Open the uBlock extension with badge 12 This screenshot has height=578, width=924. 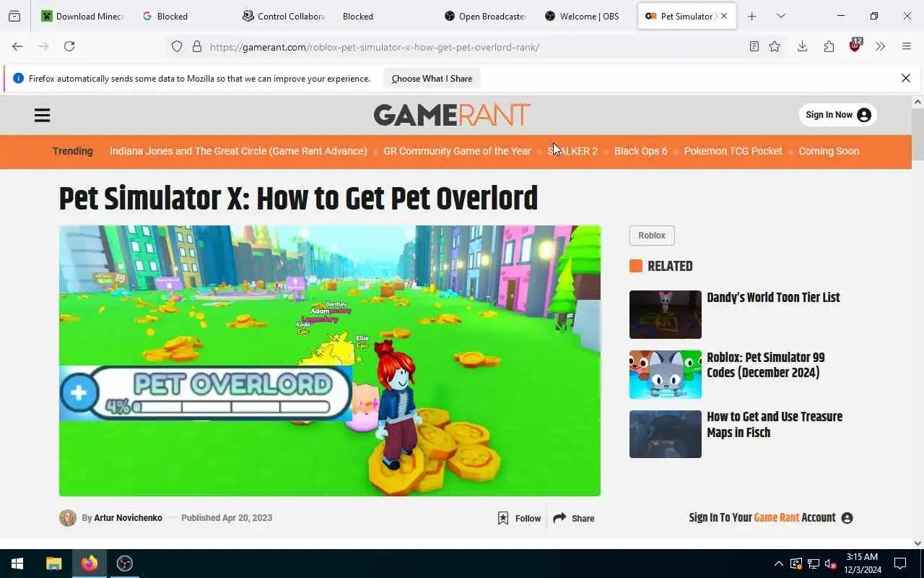(x=855, y=46)
